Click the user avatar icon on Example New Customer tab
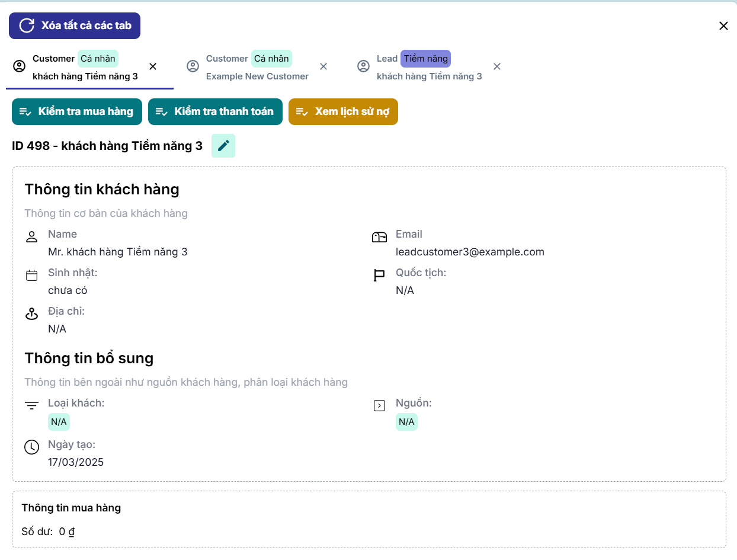 tap(193, 66)
